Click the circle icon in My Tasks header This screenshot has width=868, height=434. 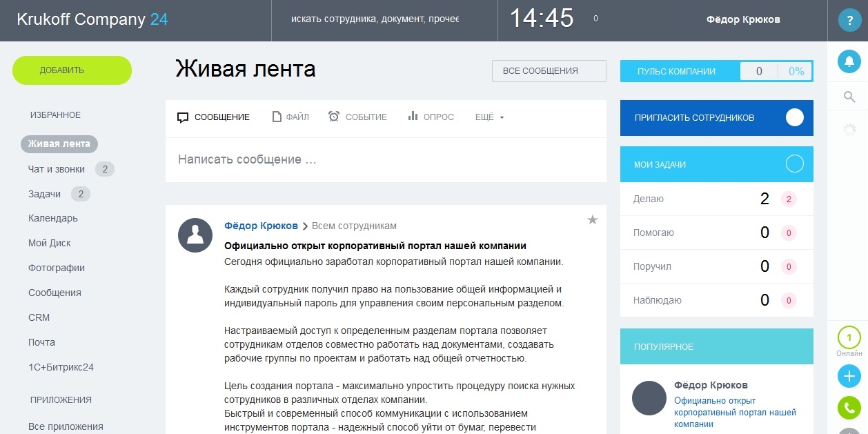pyautogui.click(x=795, y=164)
